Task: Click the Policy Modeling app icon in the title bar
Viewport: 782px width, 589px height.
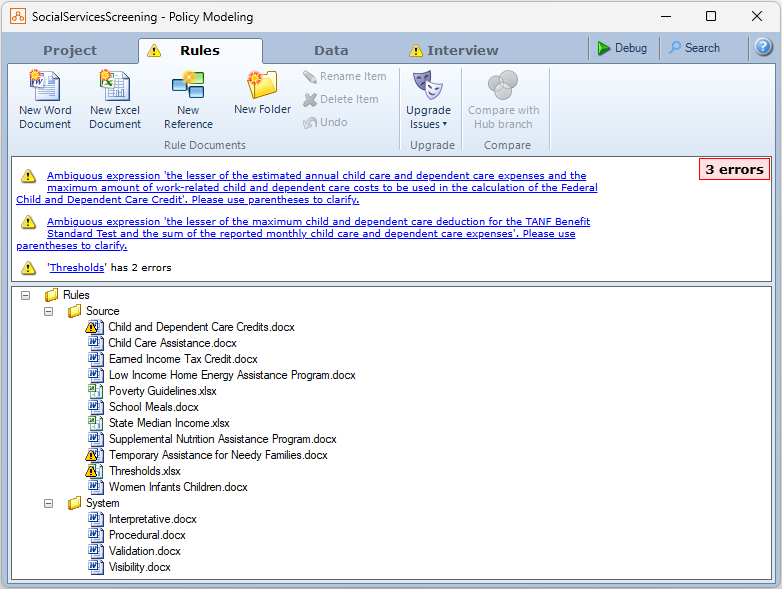Action: click(18, 16)
